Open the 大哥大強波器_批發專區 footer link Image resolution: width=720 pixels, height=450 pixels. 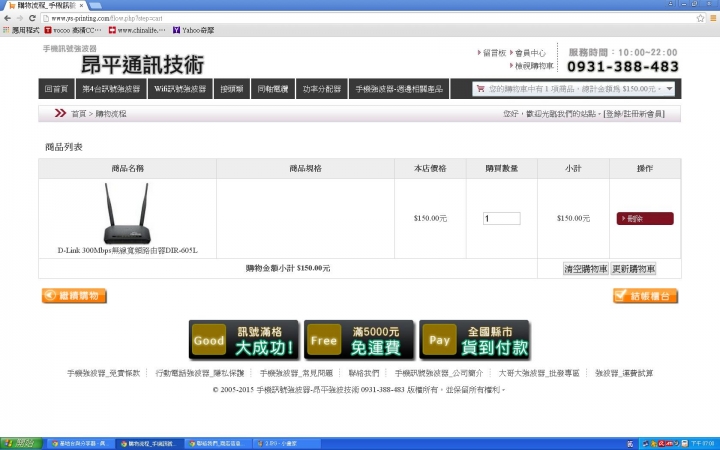click(539, 373)
